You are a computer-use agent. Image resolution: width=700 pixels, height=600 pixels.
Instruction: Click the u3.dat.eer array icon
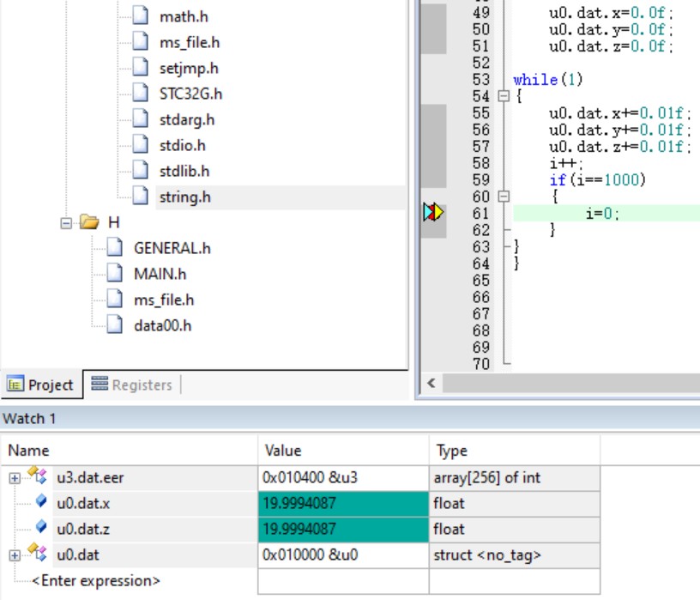click(x=37, y=476)
